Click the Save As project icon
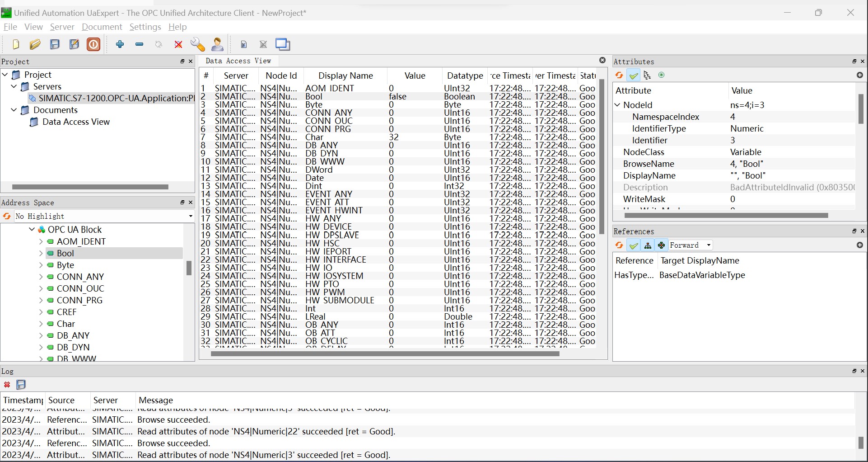This screenshot has height=462, width=868. pyautogui.click(x=75, y=45)
